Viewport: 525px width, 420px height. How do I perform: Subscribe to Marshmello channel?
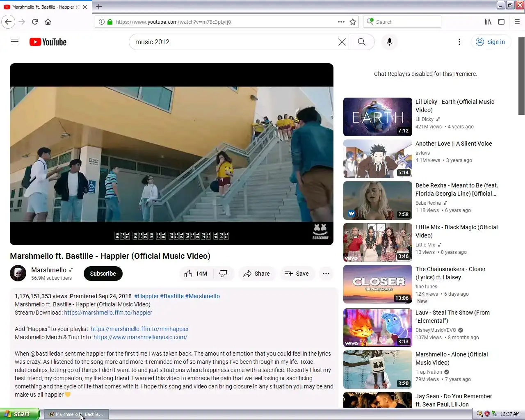tap(103, 274)
